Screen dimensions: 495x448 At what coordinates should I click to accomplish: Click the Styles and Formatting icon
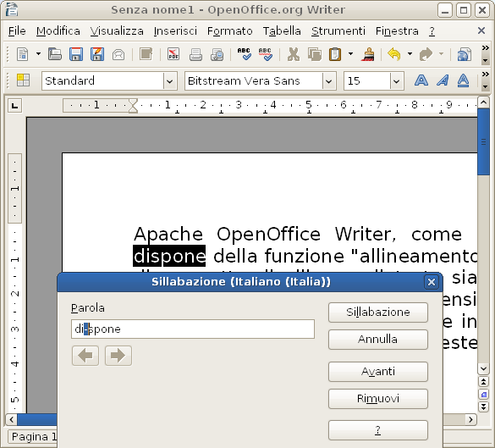[23, 80]
